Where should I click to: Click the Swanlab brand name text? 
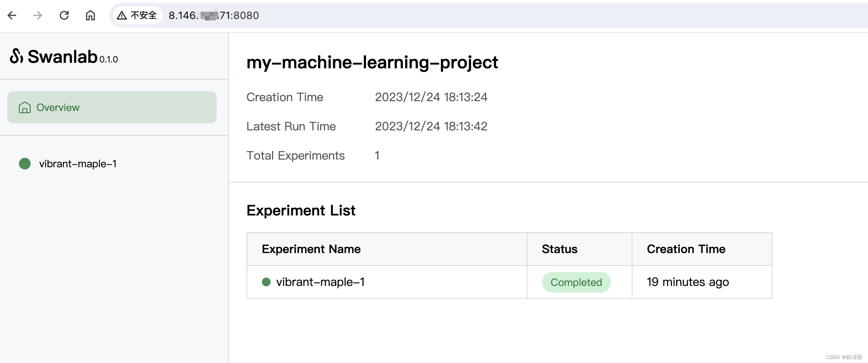click(x=62, y=57)
